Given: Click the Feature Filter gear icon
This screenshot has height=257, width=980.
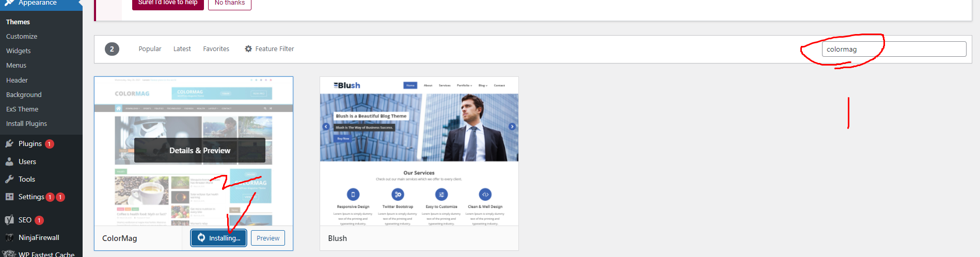Looking at the screenshot, I should tap(248, 49).
